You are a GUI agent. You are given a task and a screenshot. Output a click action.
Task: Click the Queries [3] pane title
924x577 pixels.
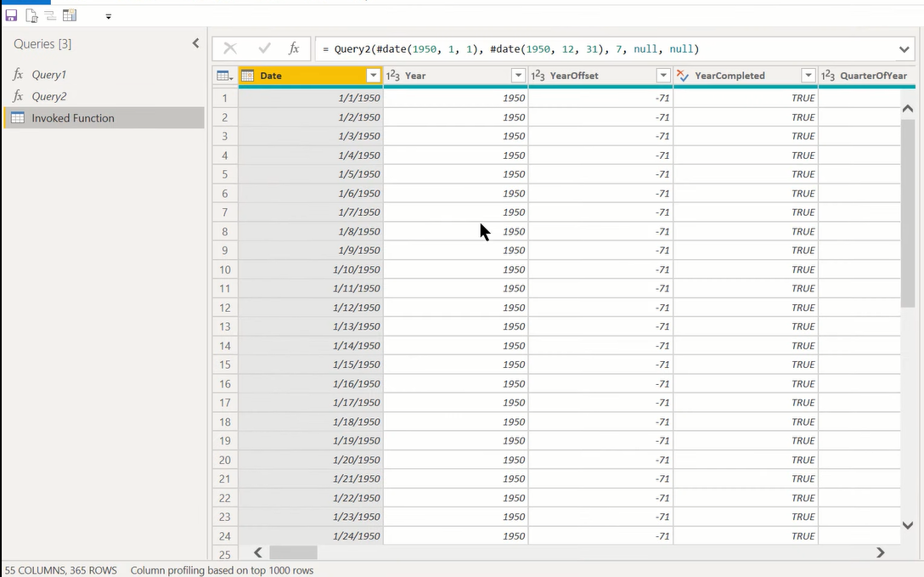pos(42,43)
